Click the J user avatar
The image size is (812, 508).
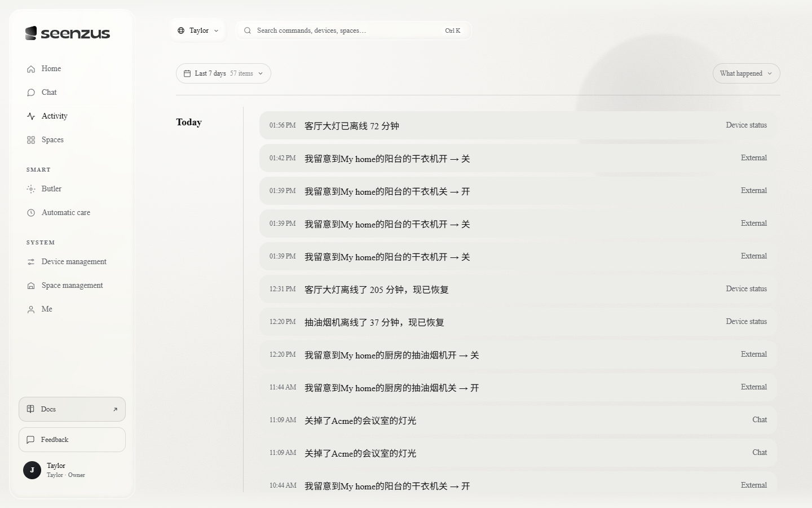click(x=32, y=470)
